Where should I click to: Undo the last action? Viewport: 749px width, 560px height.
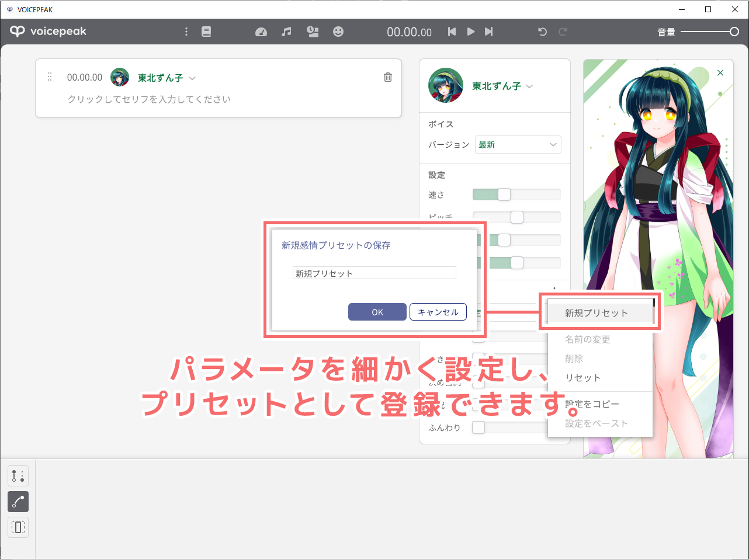point(543,32)
